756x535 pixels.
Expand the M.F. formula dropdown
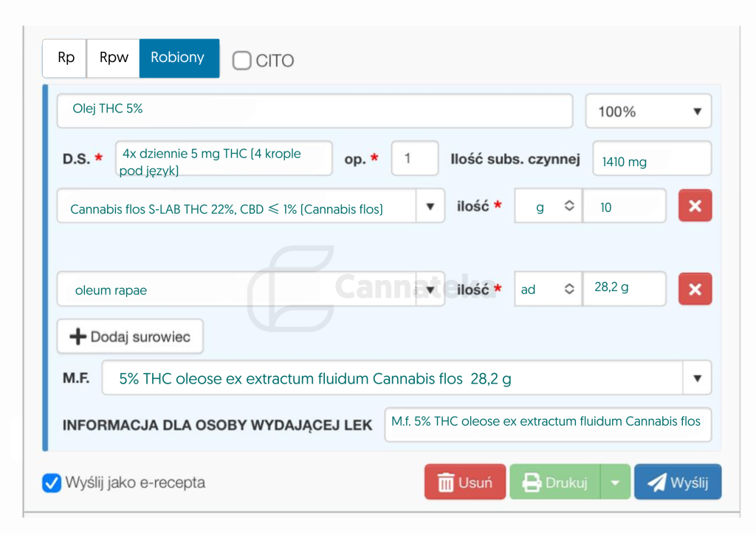coord(696,378)
